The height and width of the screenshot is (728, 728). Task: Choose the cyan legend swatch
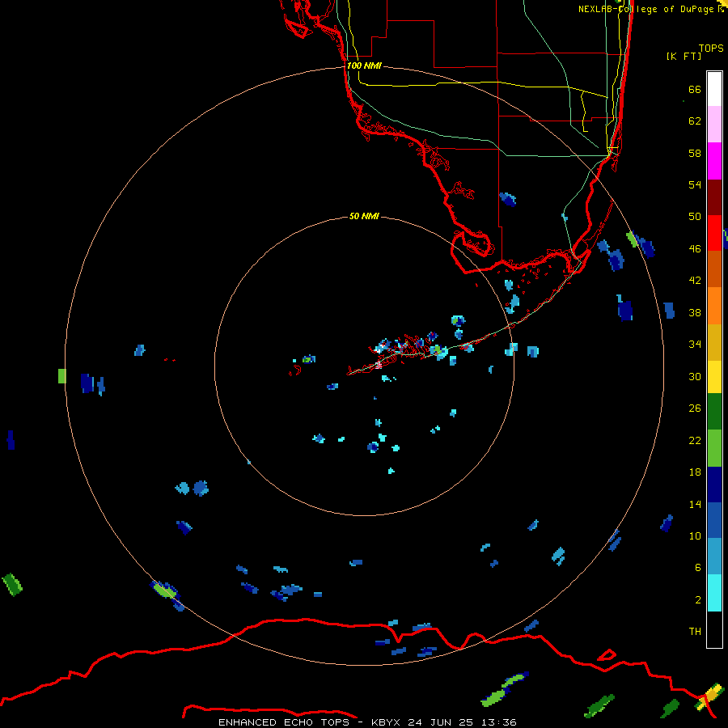(x=714, y=593)
